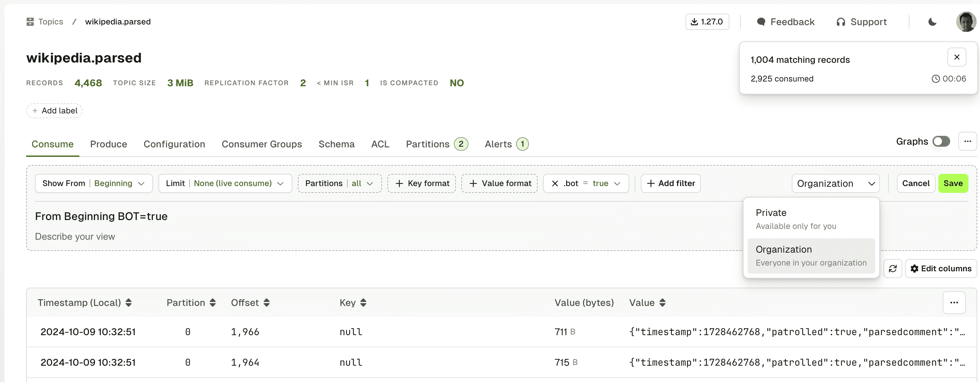Click the 711 B value size cell
The width and height of the screenshot is (980, 382).
click(564, 332)
